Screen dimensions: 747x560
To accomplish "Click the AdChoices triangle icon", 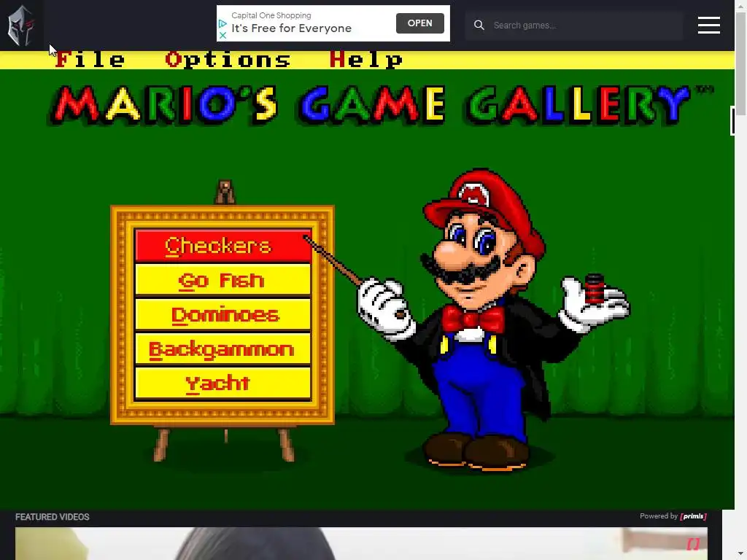I will pos(222,23).
